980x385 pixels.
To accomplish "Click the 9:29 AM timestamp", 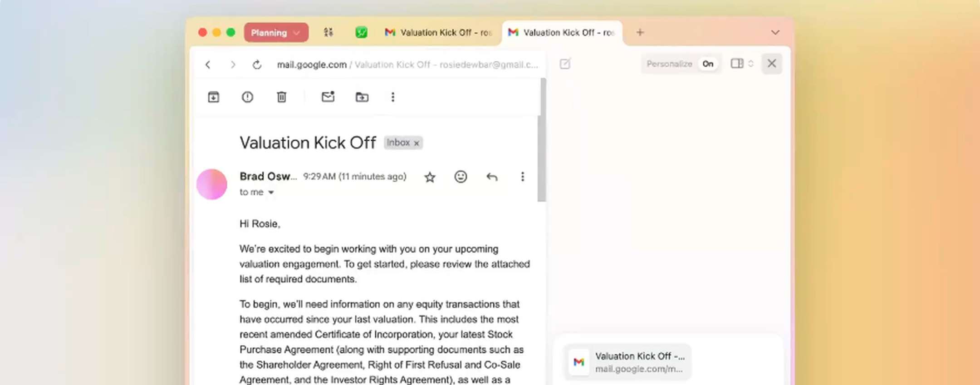I will (355, 177).
